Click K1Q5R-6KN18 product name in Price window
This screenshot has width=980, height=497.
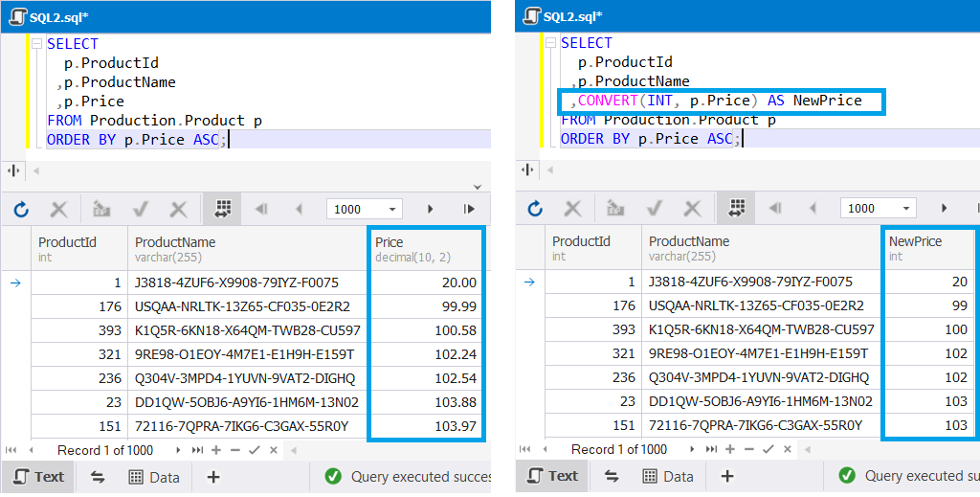coord(248,330)
